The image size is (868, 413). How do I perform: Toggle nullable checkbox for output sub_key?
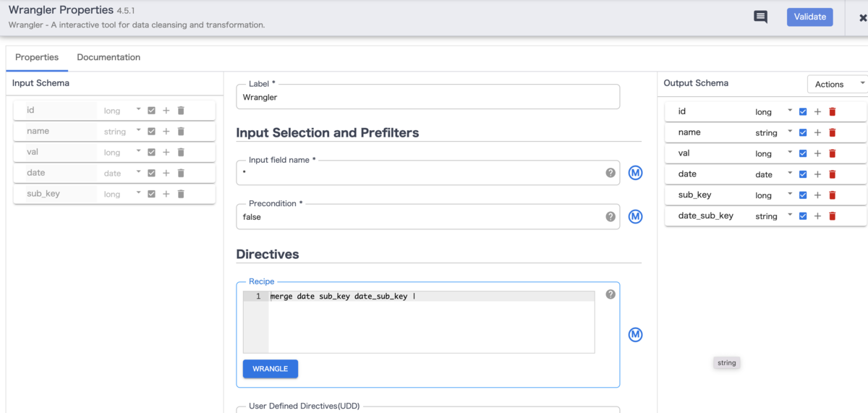click(x=803, y=195)
